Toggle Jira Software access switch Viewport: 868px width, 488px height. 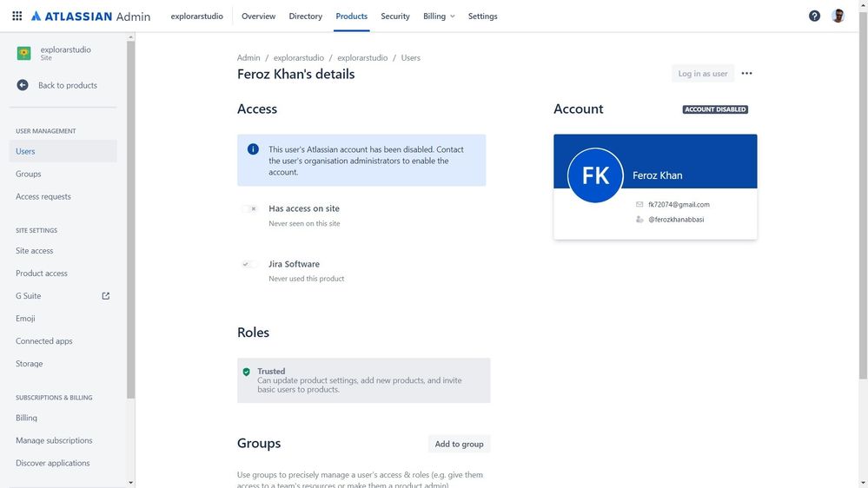[249, 265]
